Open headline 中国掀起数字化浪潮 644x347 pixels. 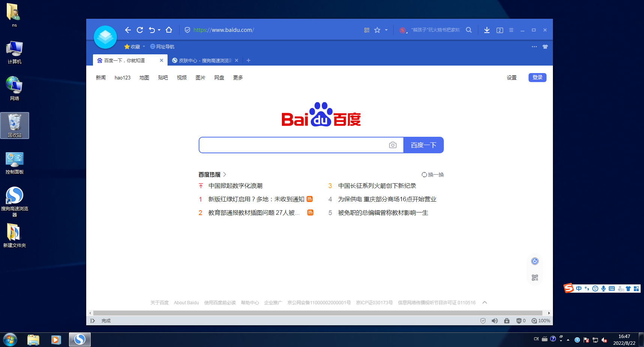pos(235,186)
